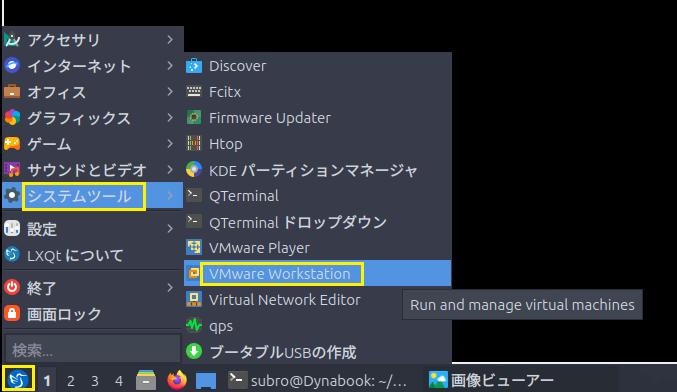Launch Firefox from the panel

177,380
